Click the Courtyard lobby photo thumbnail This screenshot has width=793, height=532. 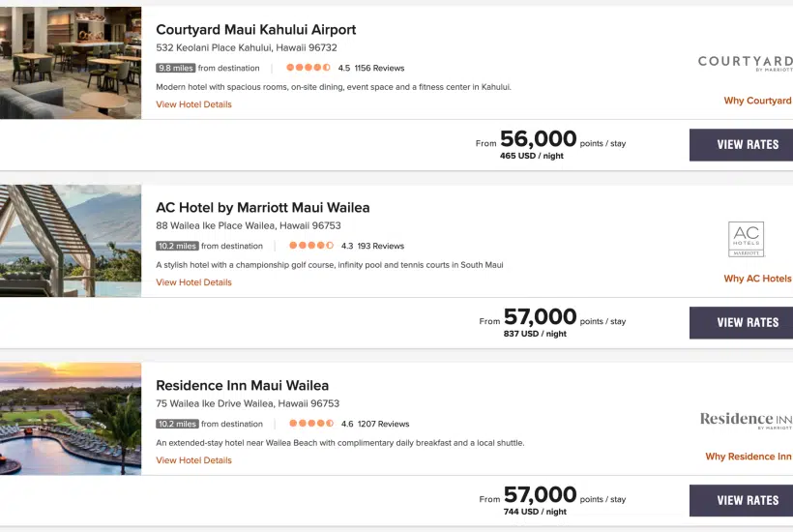point(71,63)
